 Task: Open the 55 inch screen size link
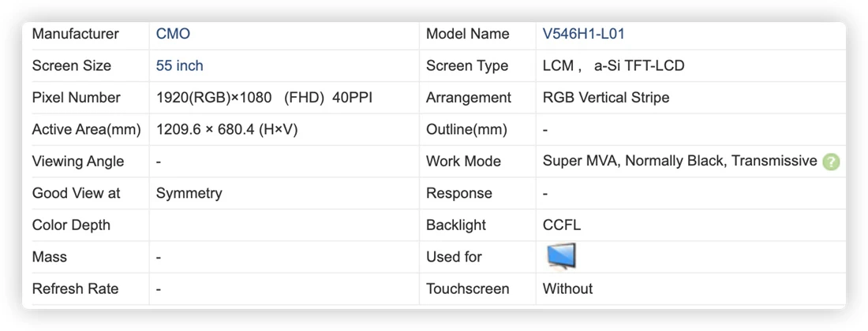point(179,65)
